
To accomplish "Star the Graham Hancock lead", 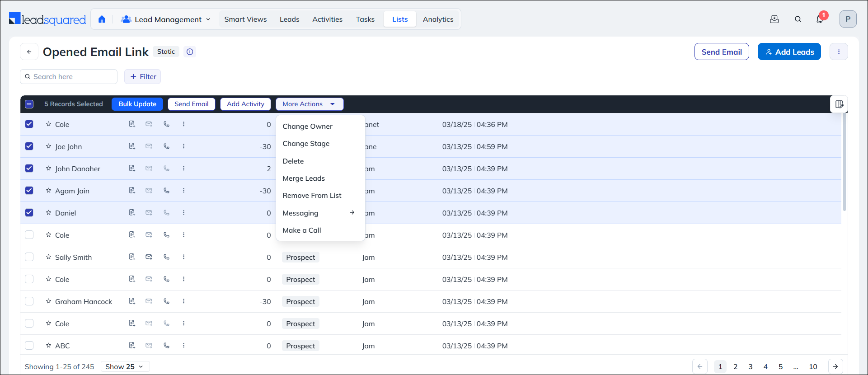I will pos(48,301).
